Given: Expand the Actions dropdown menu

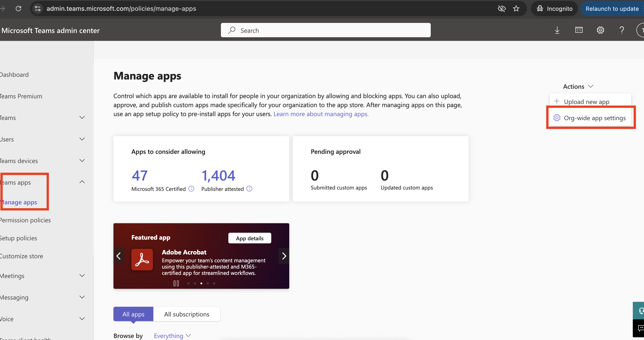Looking at the screenshot, I should click(x=578, y=86).
